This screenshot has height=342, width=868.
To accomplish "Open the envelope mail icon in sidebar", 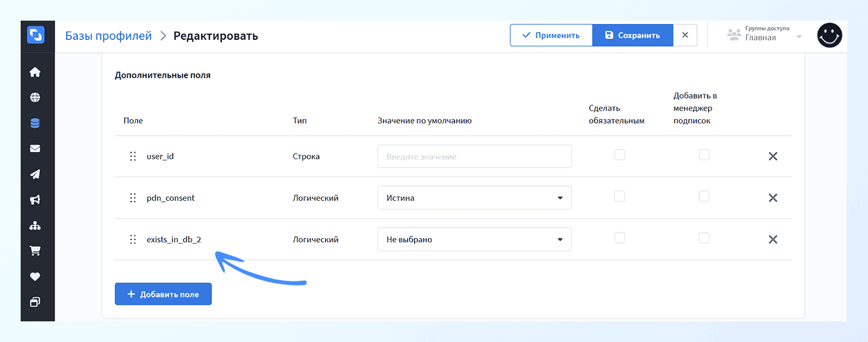I will 35,149.
